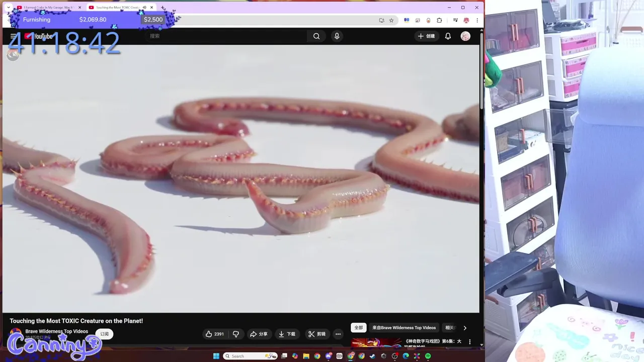The image size is (644, 362).
Task: Open the more actions ellipsis under the video
Action: [338, 334]
